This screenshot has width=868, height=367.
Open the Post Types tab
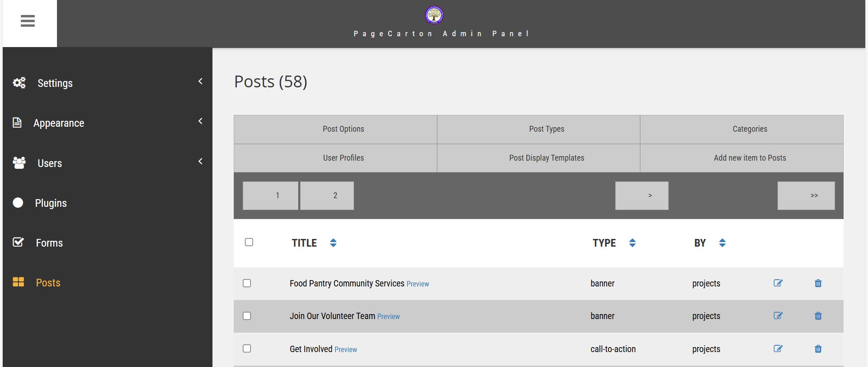tap(547, 129)
